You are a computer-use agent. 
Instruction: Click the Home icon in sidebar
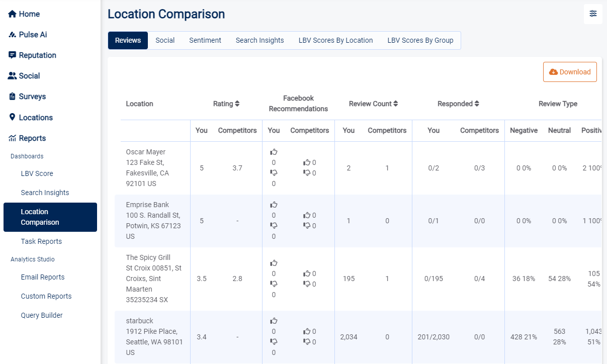pos(13,14)
